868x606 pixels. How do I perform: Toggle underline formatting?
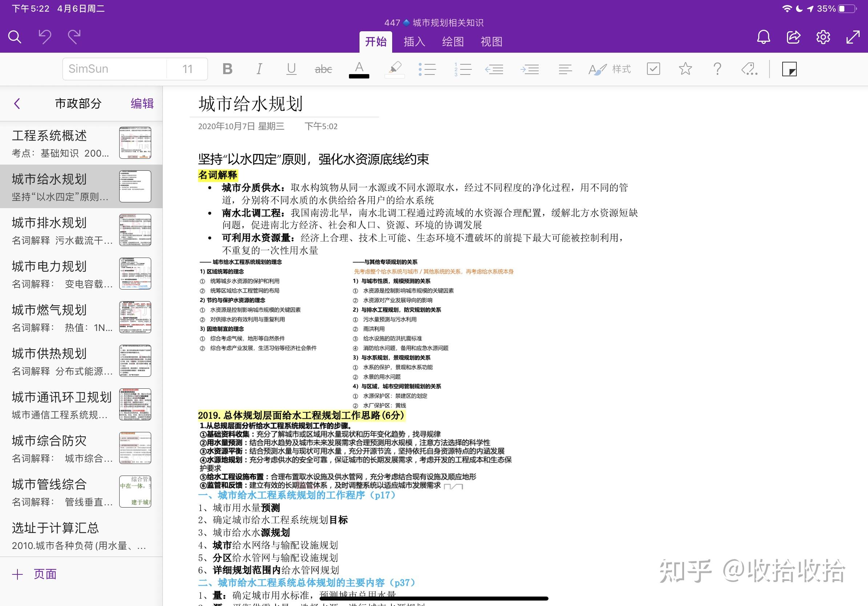click(x=291, y=69)
